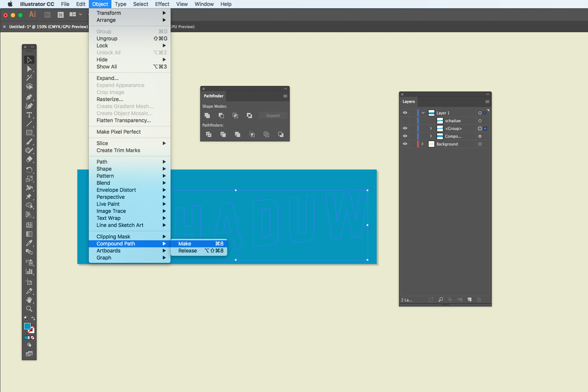
Task: Open the Layers panel options menu
Action: [487, 102]
